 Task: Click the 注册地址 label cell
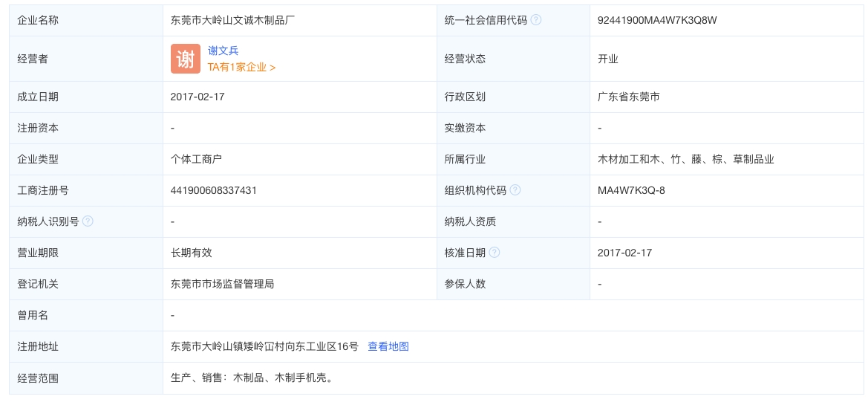(x=86, y=346)
